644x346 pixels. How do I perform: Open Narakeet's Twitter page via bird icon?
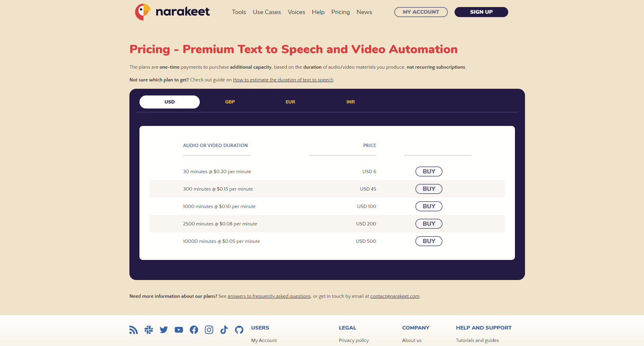(x=164, y=330)
